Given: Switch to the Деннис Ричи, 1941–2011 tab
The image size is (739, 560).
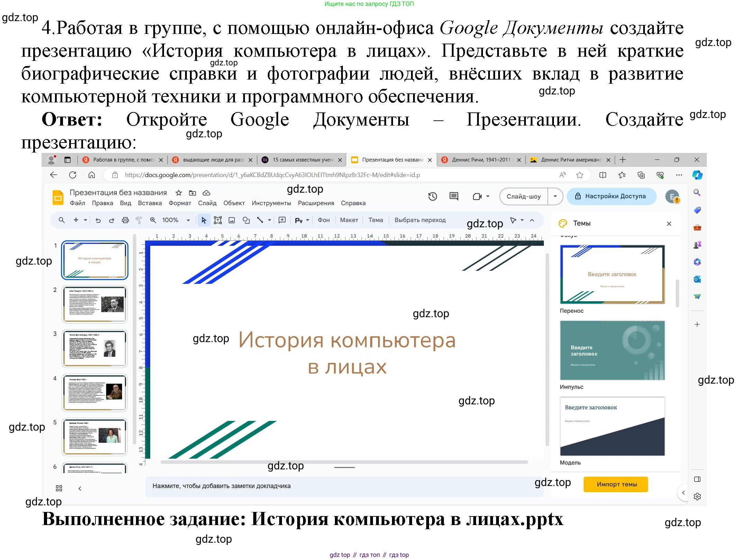Looking at the screenshot, I should [481, 160].
